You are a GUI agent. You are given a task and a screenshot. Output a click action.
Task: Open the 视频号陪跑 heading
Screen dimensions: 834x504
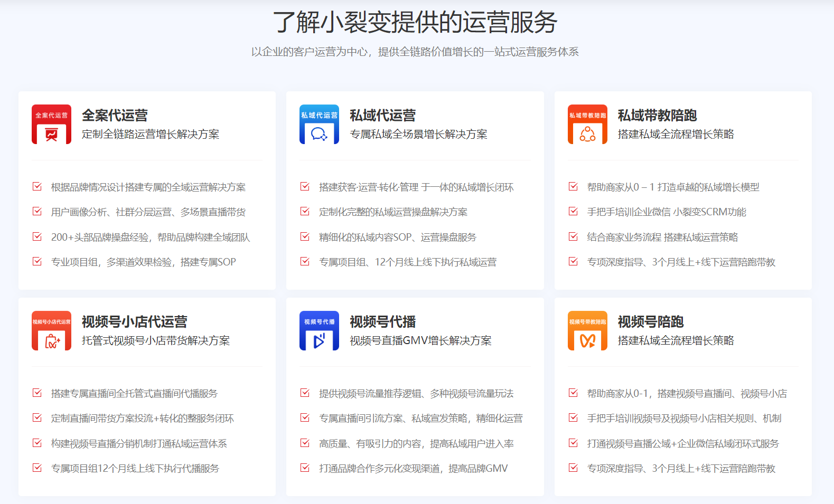click(x=650, y=321)
